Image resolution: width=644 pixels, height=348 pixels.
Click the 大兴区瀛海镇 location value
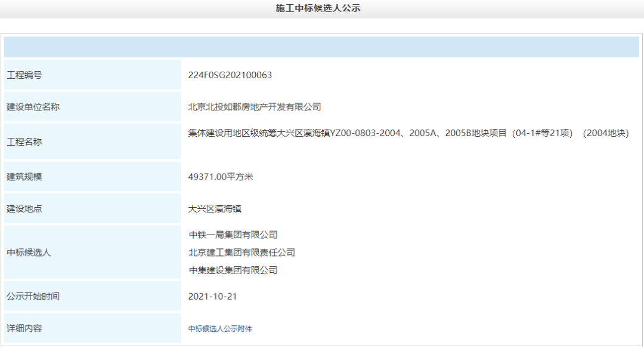coord(215,209)
